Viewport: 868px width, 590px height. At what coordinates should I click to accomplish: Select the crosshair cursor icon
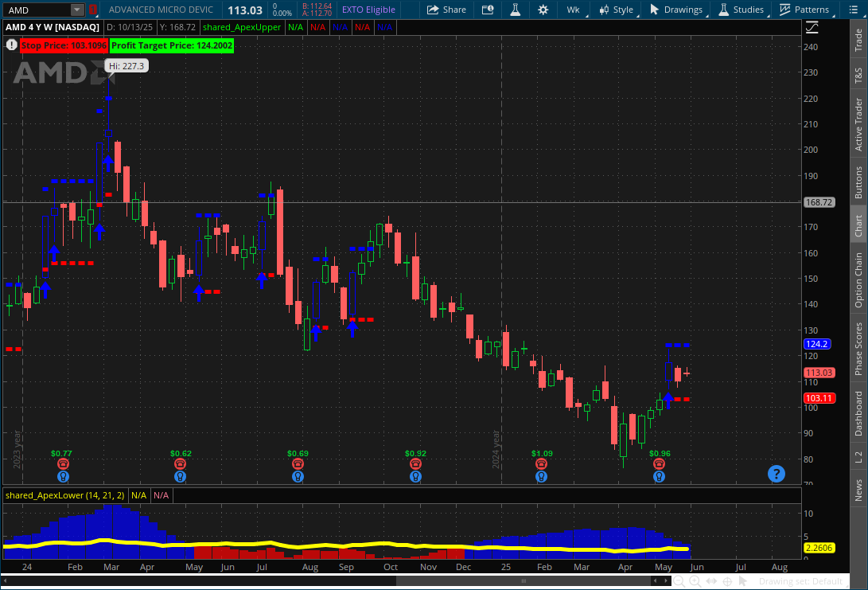pos(727,581)
